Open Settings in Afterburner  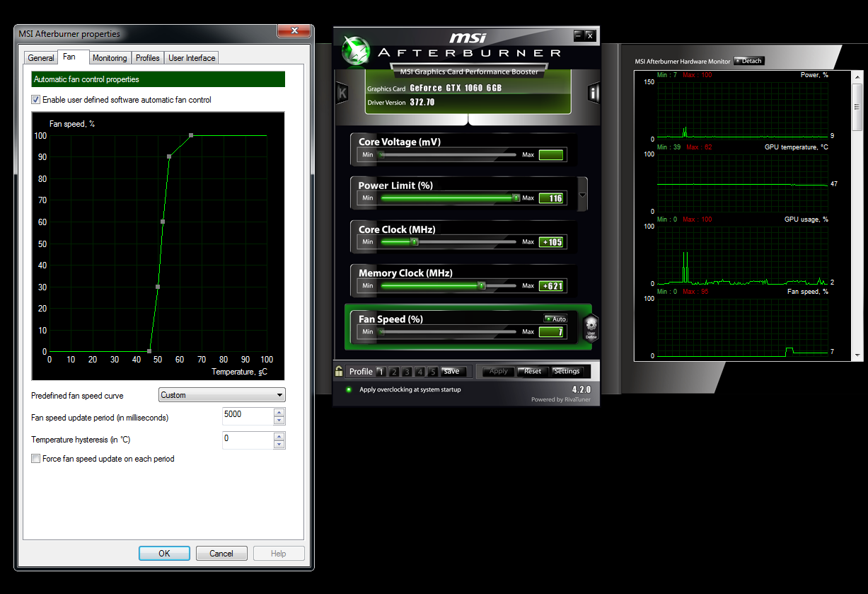point(567,371)
